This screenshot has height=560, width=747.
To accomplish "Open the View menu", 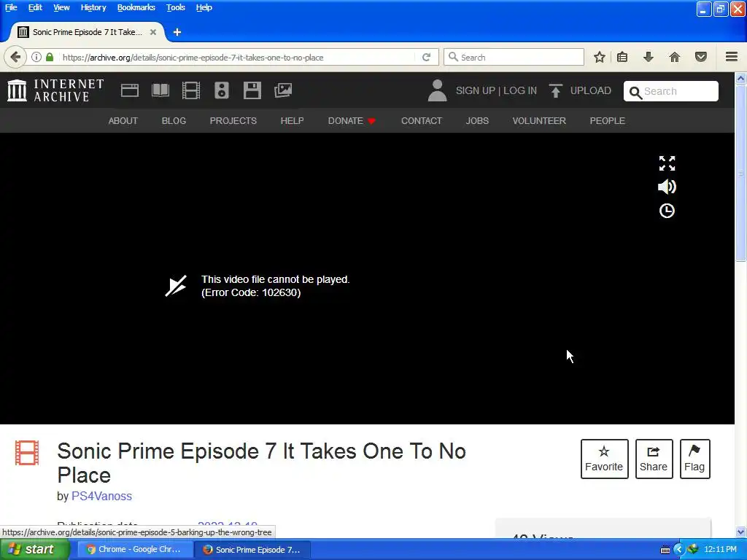I will pyautogui.click(x=61, y=7).
